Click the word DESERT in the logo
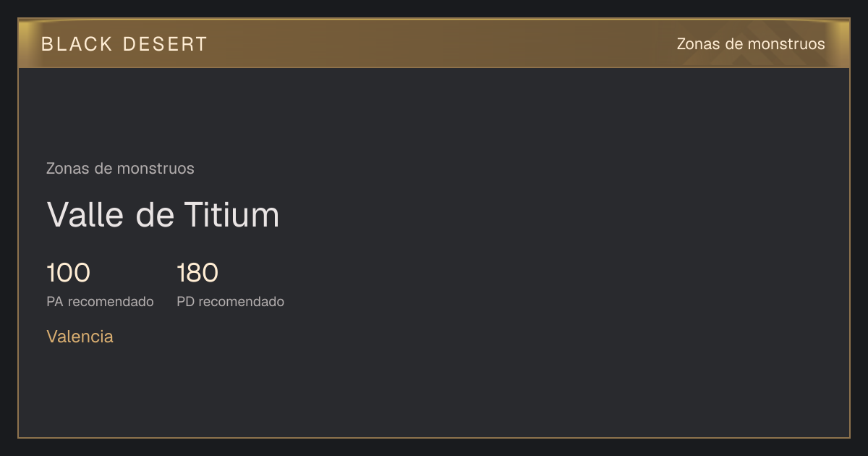This screenshot has height=456, width=868. coord(165,44)
